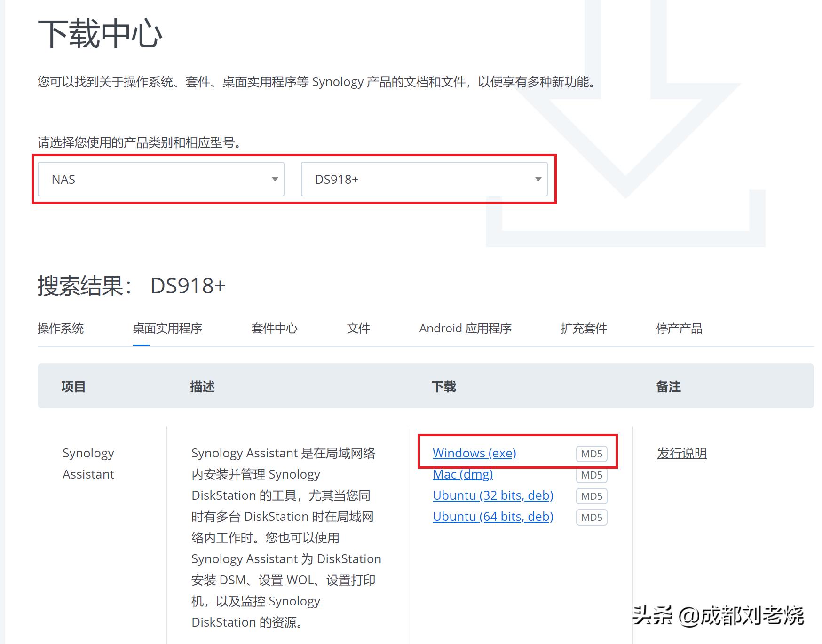Viewport: 822px width, 644px height.
Task: Show MD5 for Ubuntu 32-bit package
Action: pos(591,496)
